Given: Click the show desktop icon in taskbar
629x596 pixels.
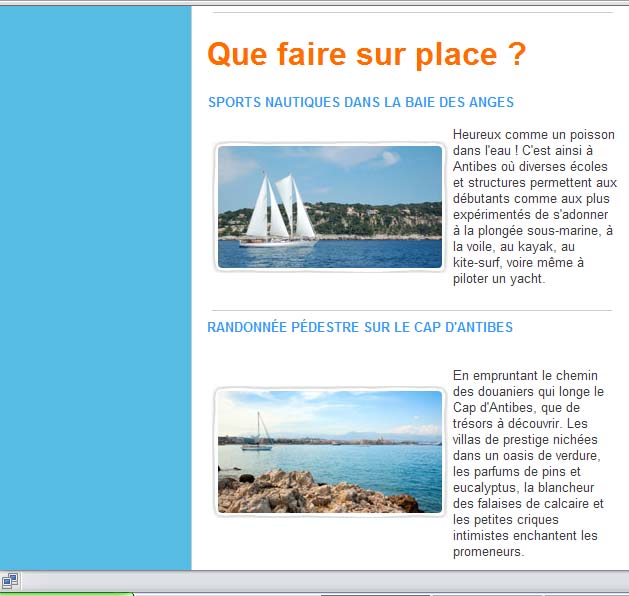Looking at the screenshot, I should coord(10,580).
